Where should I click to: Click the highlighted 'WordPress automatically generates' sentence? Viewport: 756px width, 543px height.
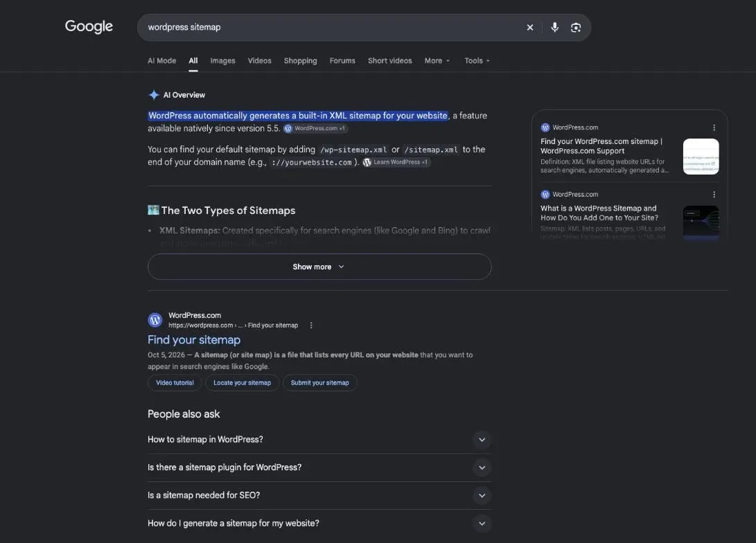click(298, 116)
